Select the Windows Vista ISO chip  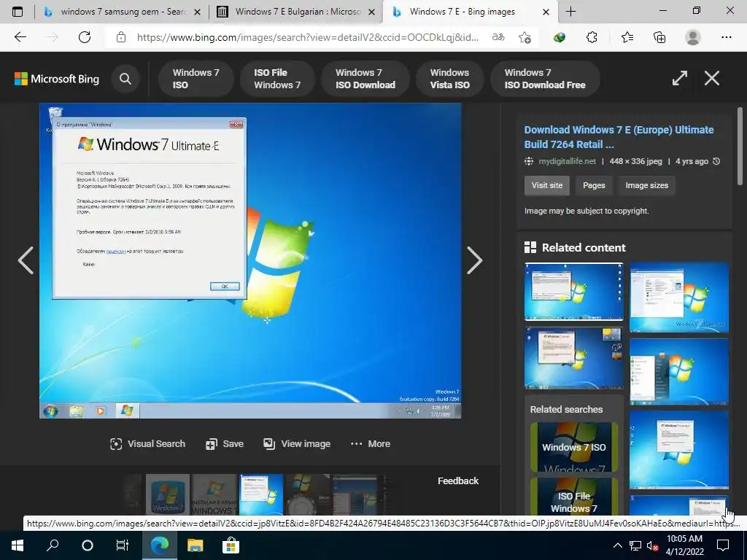[x=449, y=79]
